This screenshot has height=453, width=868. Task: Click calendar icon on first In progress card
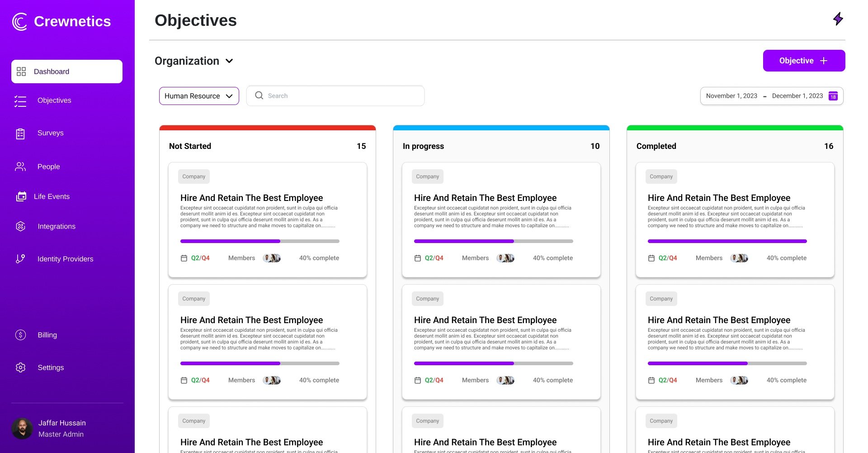[x=418, y=258]
